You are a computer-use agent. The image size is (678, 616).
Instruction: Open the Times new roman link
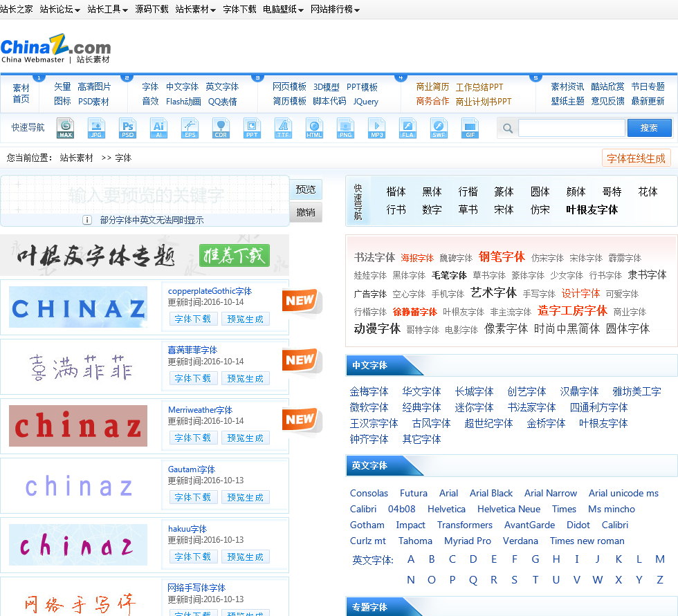coord(587,541)
